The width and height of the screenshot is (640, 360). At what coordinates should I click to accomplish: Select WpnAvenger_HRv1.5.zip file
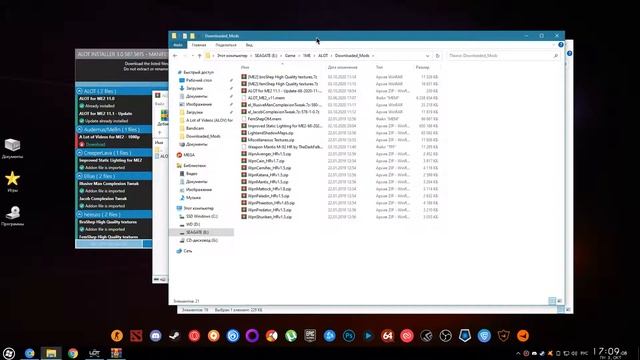(269, 154)
